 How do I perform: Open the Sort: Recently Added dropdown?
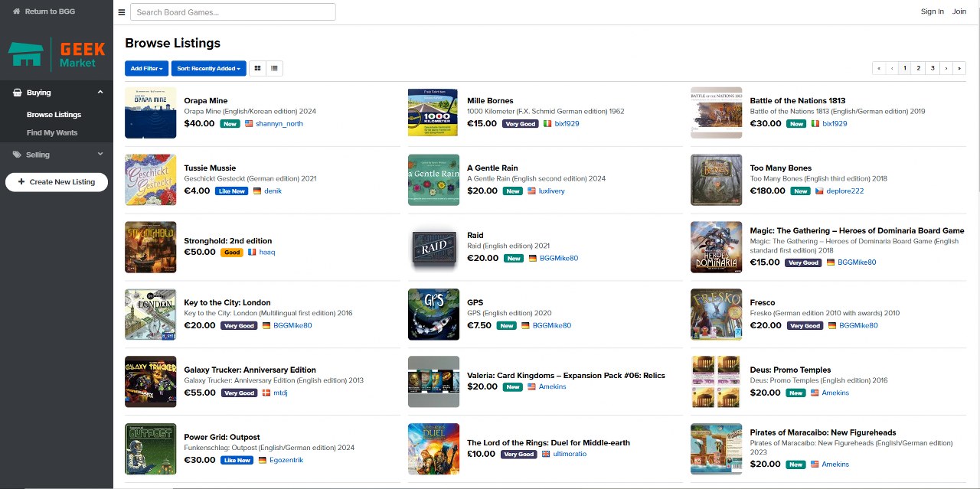(209, 69)
